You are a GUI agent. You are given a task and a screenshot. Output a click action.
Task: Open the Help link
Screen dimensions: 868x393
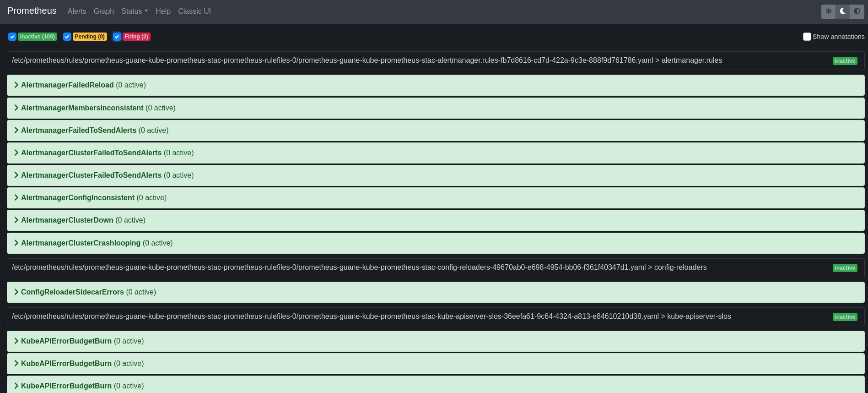tap(163, 11)
